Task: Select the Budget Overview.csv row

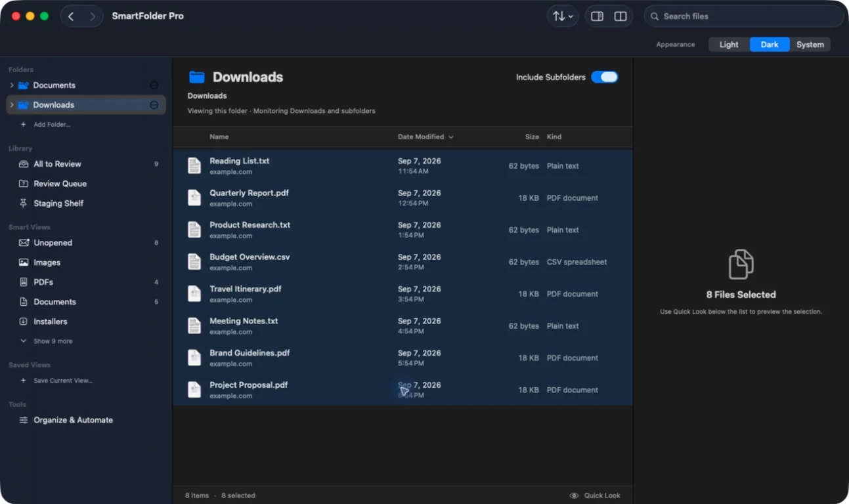Action: tap(403, 262)
